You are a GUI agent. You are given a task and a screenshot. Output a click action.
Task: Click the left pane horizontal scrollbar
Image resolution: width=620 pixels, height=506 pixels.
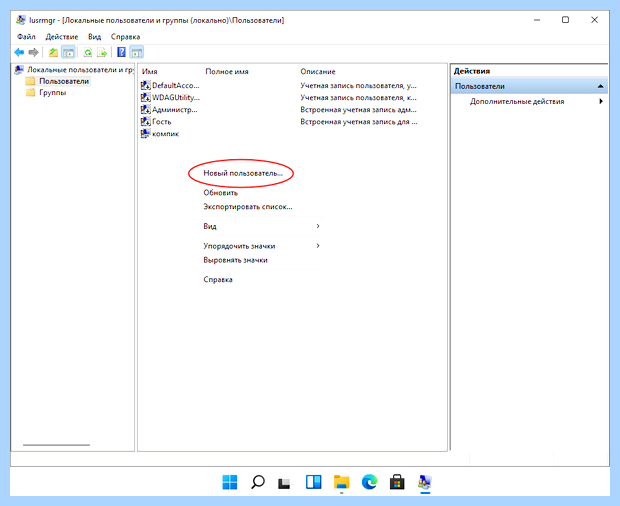56,445
